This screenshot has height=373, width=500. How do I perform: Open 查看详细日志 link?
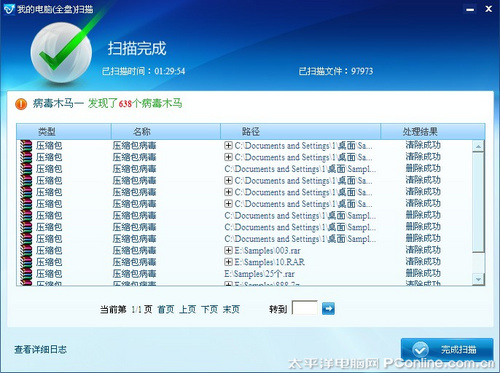(x=40, y=349)
